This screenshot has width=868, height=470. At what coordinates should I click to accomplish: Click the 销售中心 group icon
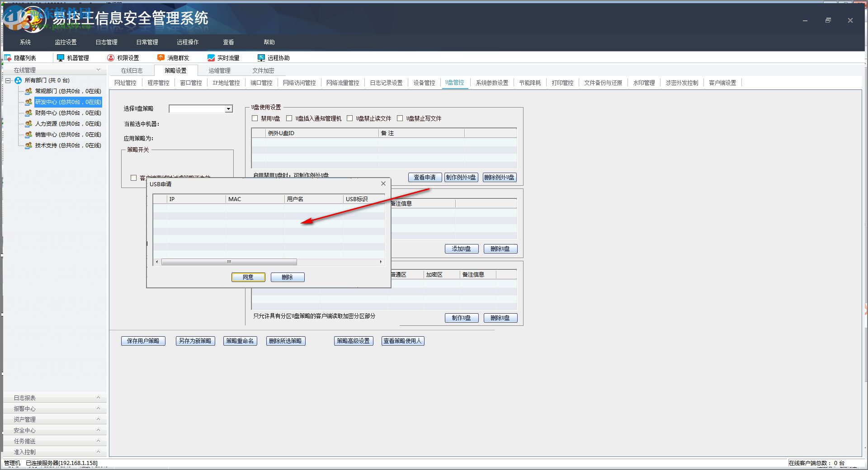click(x=28, y=135)
